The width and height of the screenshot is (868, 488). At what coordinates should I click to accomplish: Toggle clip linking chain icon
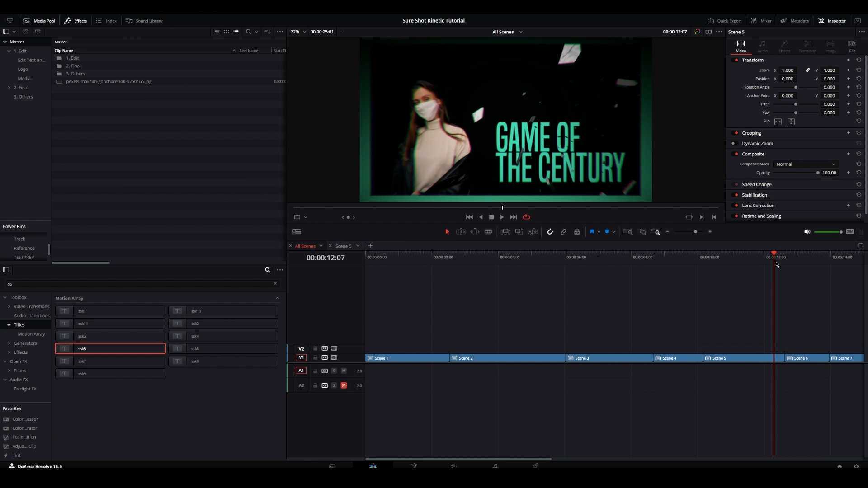(x=563, y=232)
